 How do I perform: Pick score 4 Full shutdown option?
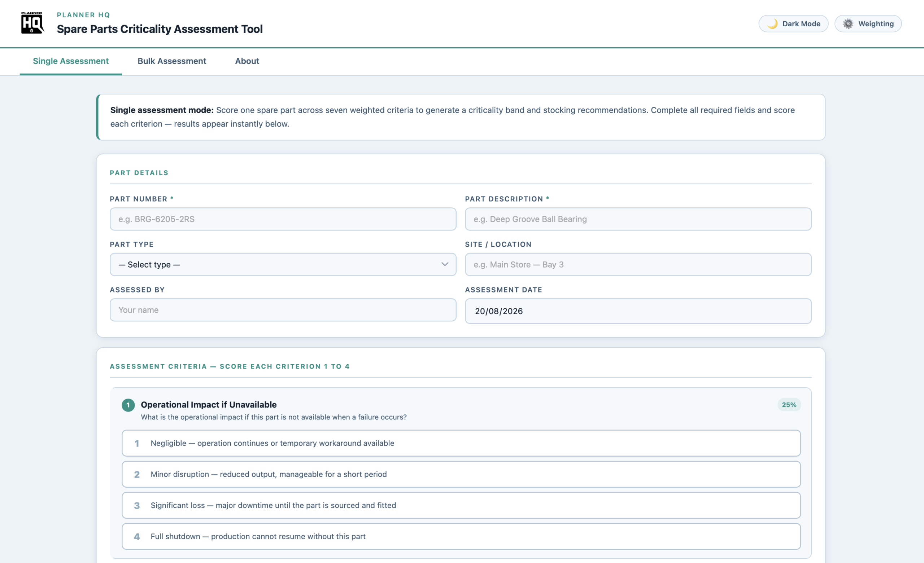tap(461, 536)
